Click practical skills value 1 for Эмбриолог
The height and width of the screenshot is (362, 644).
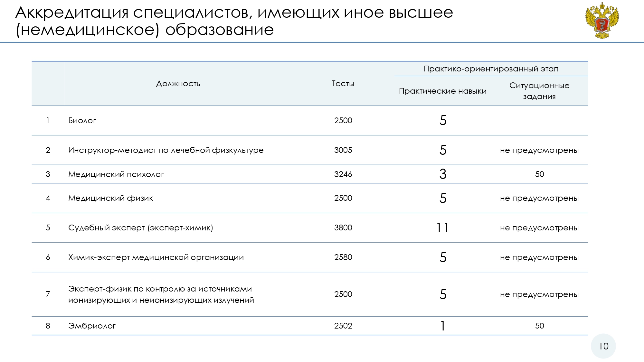pos(443,326)
